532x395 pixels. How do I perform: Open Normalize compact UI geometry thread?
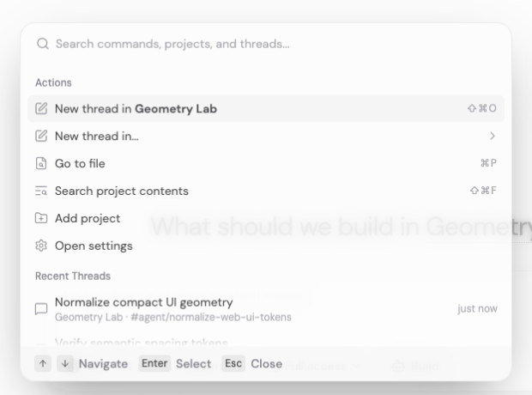pos(266,309)
